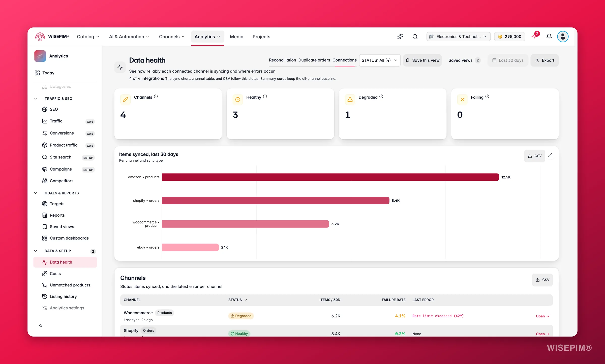This screenshot has height=364, width=605.
Task: Open the Channels top menu
Action: [x=172, y=37]
